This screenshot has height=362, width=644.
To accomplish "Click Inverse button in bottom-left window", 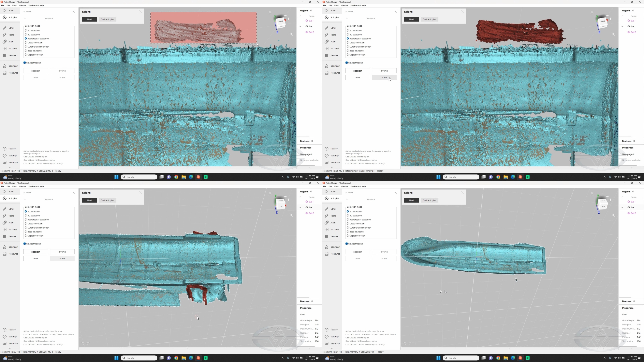I will tap(62, 252).
